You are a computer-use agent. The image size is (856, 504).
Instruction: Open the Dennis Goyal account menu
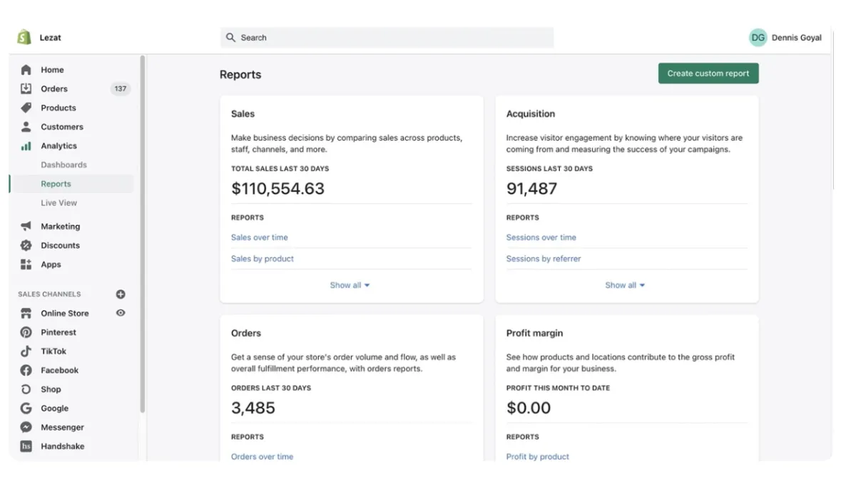pos(785,38)
